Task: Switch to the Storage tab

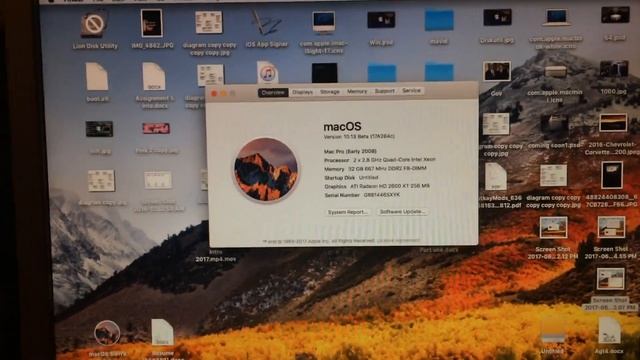Action: coord(330,92)
